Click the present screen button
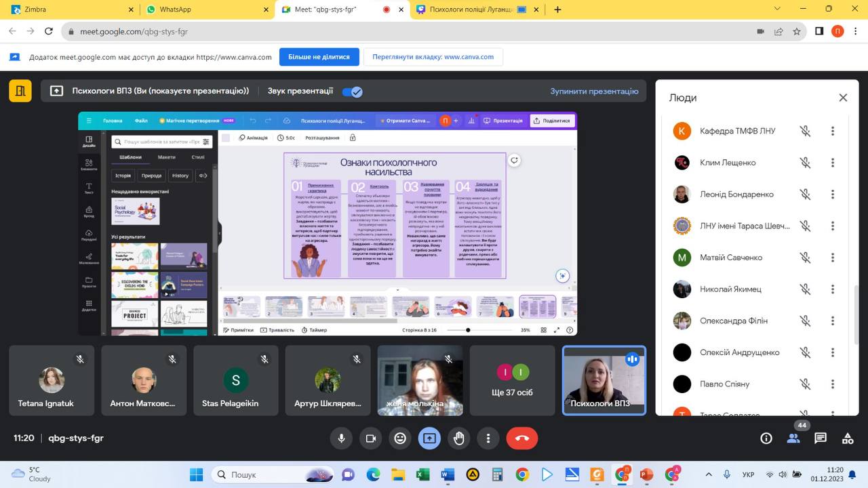 coord(429,439)
